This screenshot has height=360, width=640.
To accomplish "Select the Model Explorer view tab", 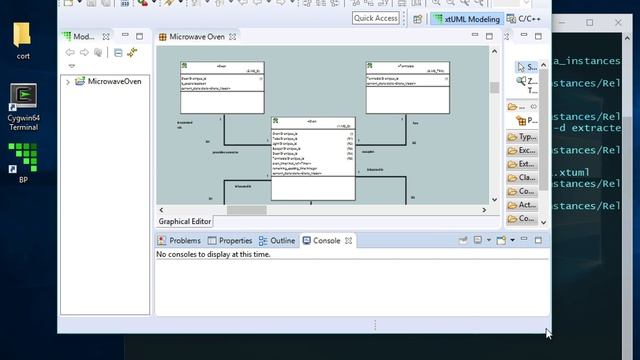I will point(79,36).
